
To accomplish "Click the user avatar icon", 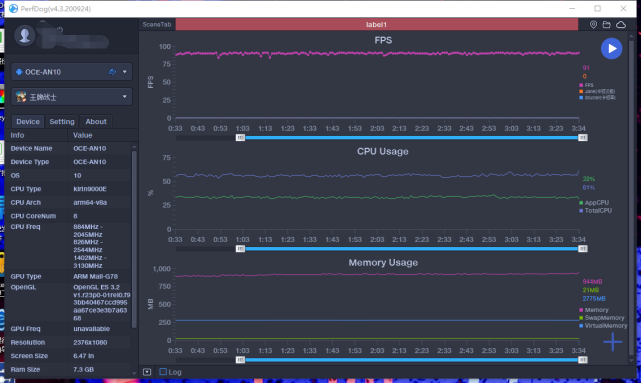I will (25, 36).
